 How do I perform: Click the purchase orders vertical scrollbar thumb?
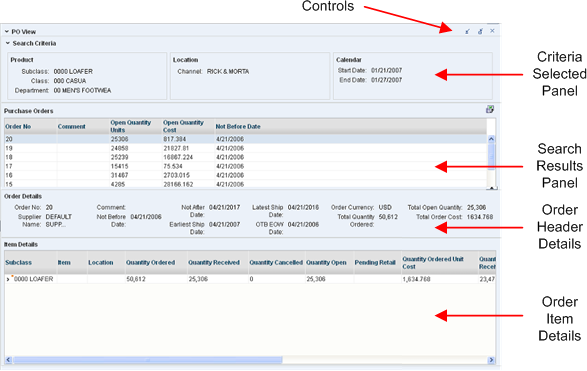[x=491, y=156]
